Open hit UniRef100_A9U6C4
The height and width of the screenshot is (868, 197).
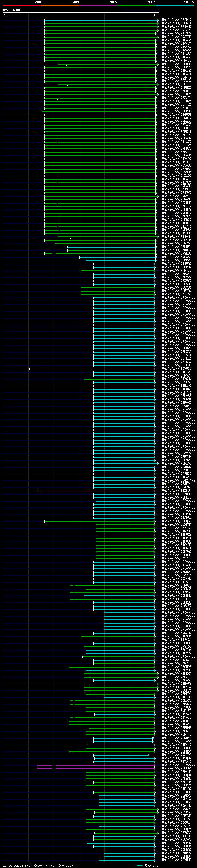point(177,23)
